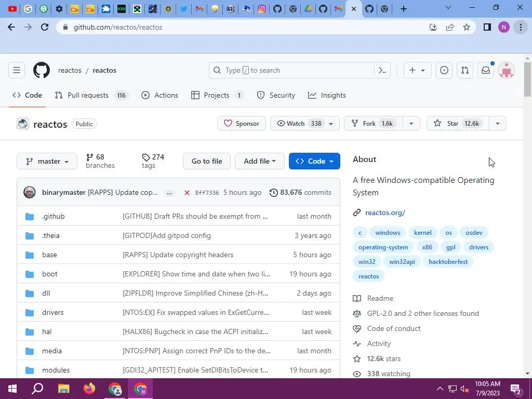The image size is (532, 399).
Task: Open user avatar profile menu
Action: pos(507,70)
